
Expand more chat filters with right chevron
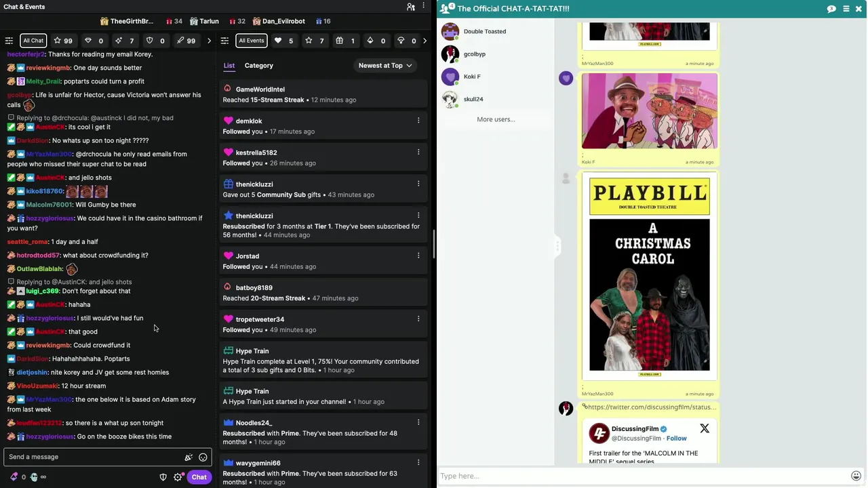point(209,41)
